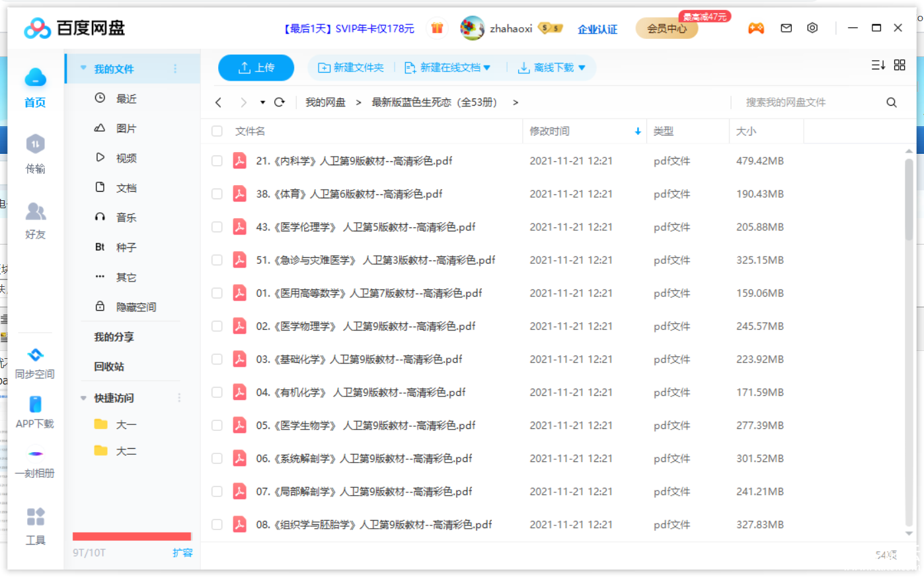Click the 扩容 link

182,553
